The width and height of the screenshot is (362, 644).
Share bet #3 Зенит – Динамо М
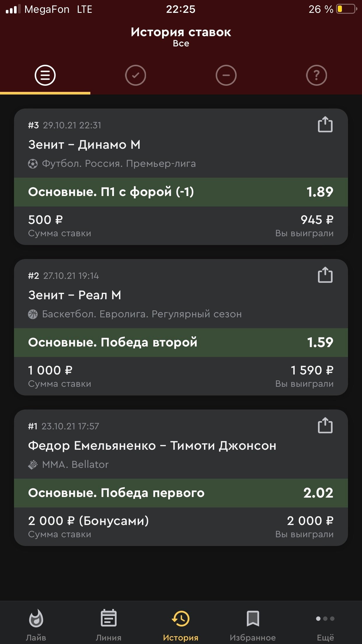[325, 125]
